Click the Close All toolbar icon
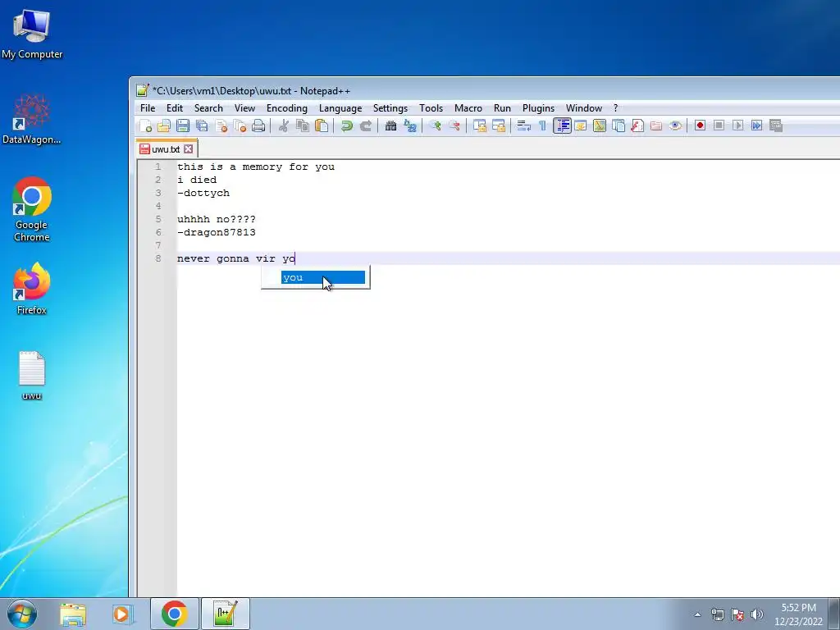 point(240,126)
